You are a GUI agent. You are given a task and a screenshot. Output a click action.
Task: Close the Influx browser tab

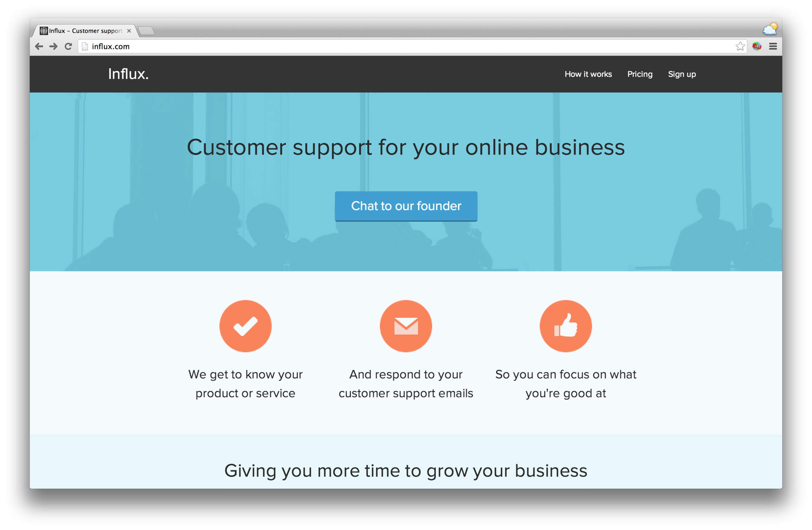pyautogui.click(x=129, y=31)
